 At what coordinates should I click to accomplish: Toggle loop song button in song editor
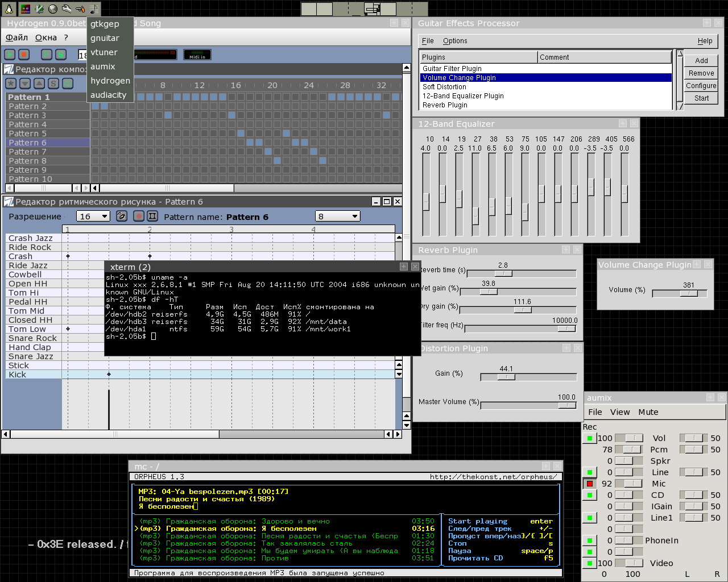[68, 83]
